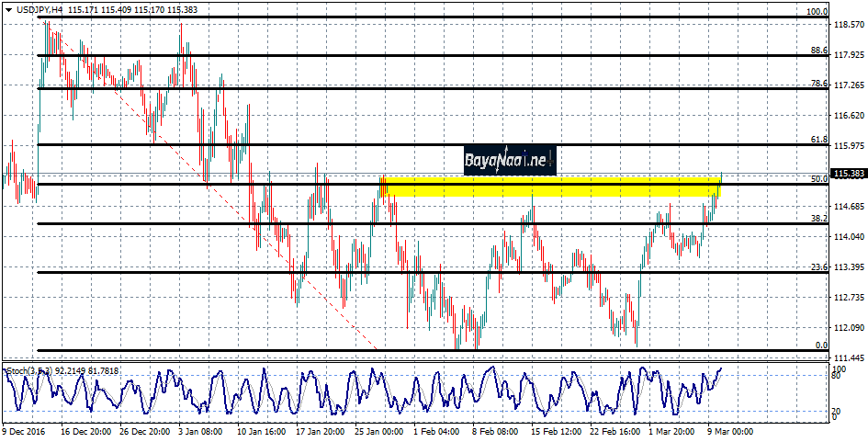The width and height of the screenshot is (868, 442).
Task: Select the red dashed Fibonacci trend line
Action: (x=230, y=204)
